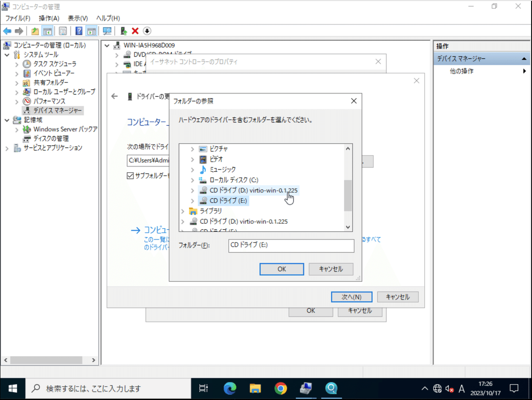Image resolution: width=532 pixels, height=400 pixels.
Task: Click the back arrow in driver wizard
Action: point(115,97)
